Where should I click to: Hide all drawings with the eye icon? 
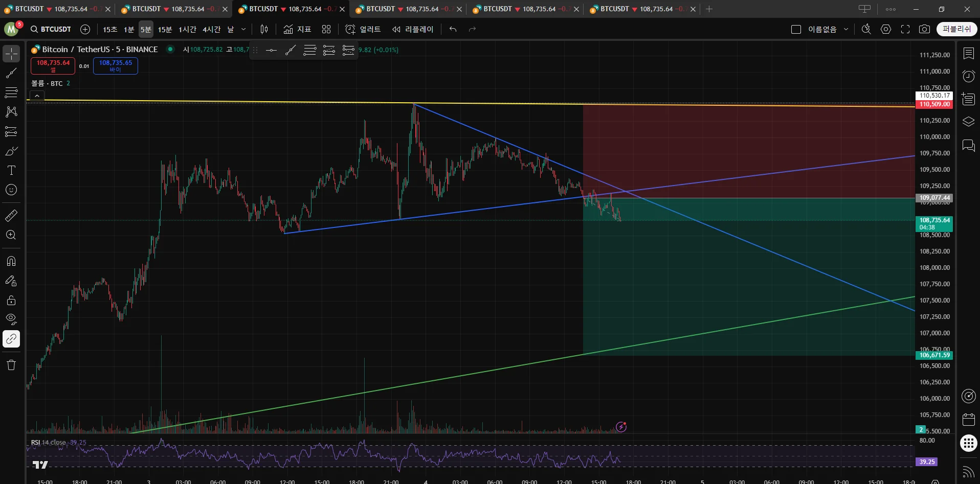(x=11, y=319)
